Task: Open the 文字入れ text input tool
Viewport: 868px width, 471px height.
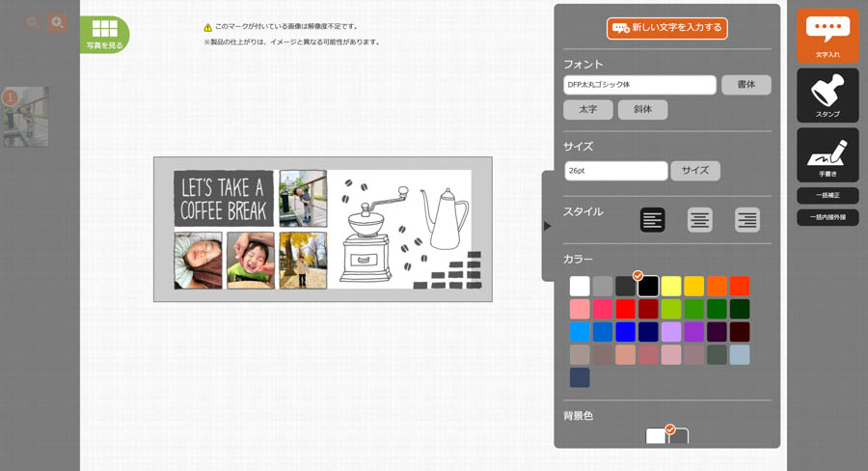Action: pos(827,36)
